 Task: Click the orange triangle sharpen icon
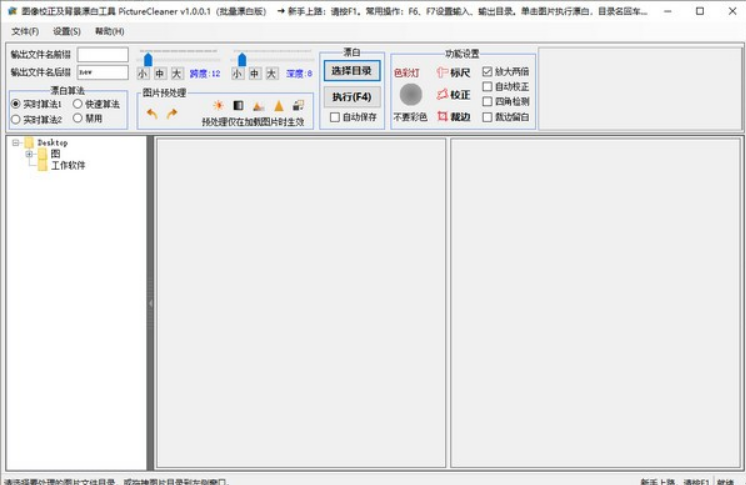point(279,106)
